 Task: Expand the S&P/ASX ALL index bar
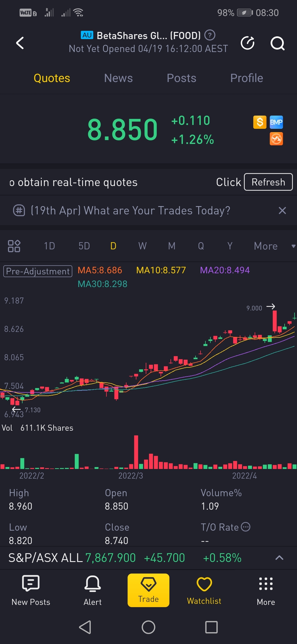[x=279, y=558]
